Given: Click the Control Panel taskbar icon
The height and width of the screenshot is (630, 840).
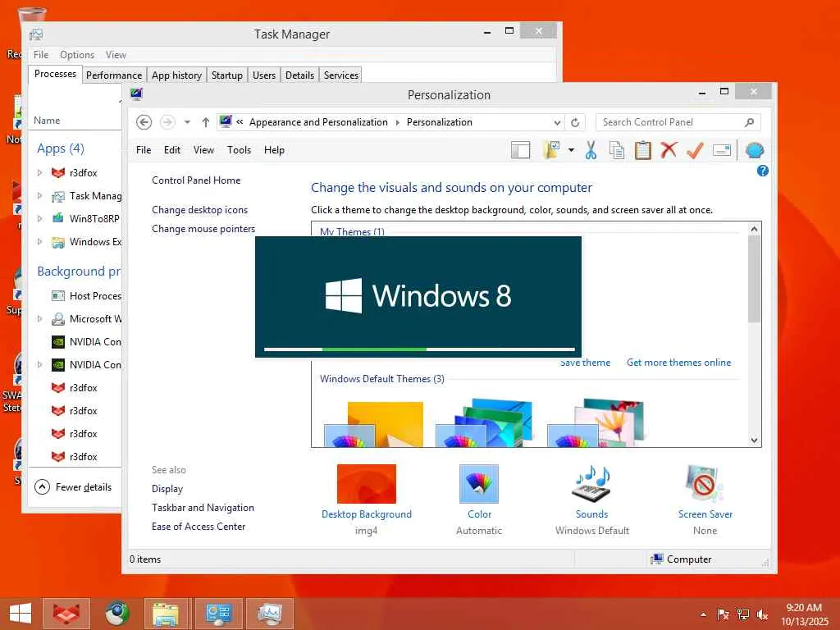Looking at the screenshot, I should [218, 614].
